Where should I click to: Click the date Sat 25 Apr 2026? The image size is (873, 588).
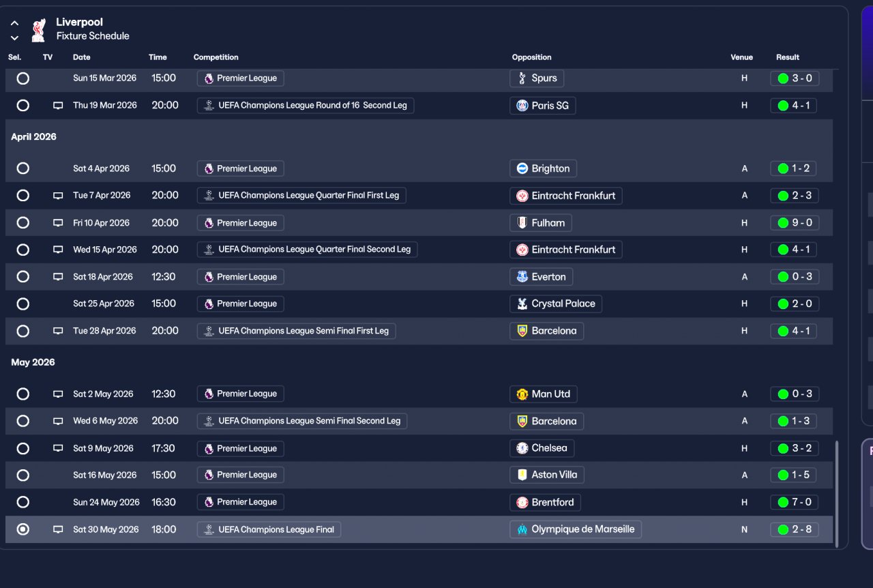tap(104, 304)
